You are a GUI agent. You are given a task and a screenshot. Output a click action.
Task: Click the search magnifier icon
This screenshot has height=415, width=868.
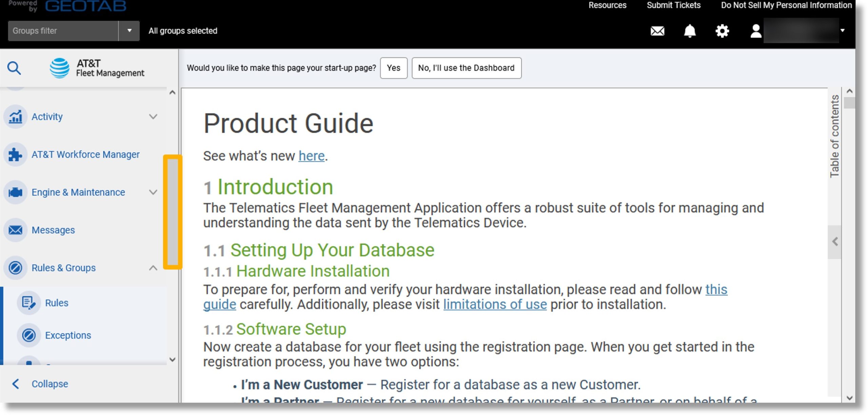pos(14,68)
